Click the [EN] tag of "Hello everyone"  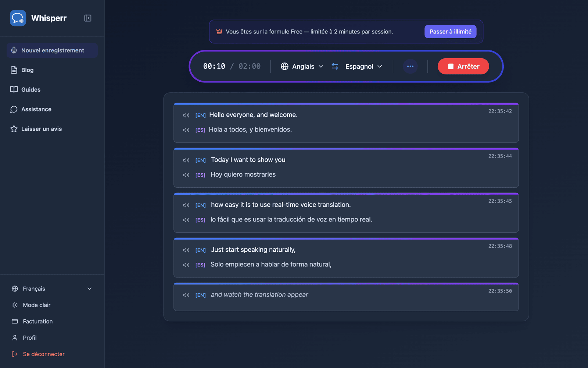pos(200,115)
